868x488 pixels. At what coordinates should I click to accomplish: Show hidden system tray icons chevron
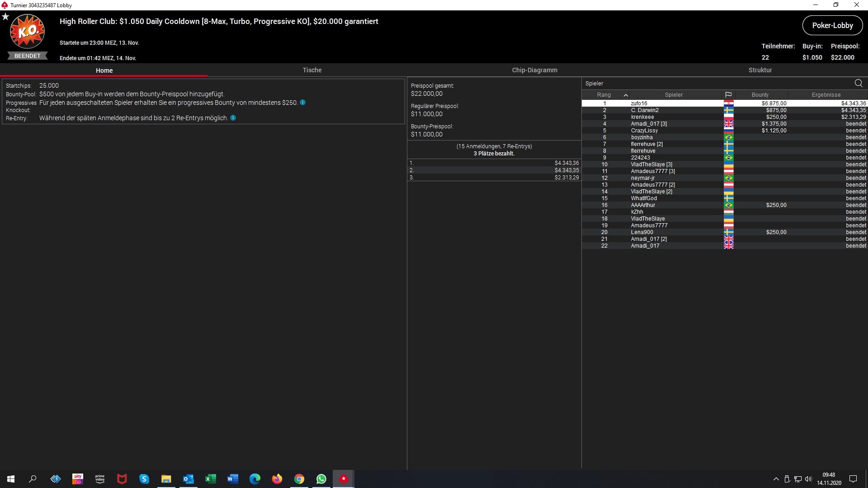[x=776, y=479]
